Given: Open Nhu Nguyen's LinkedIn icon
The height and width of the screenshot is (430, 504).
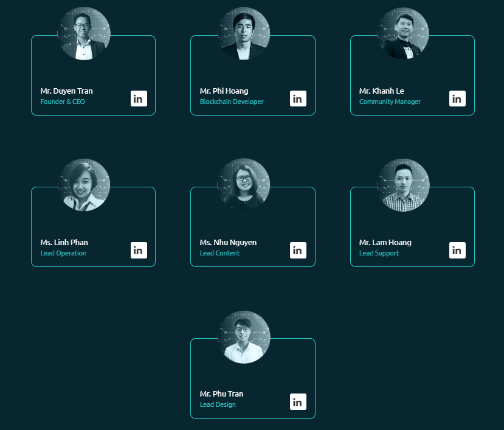Looking at the screenshot, I should pos(298,250).
